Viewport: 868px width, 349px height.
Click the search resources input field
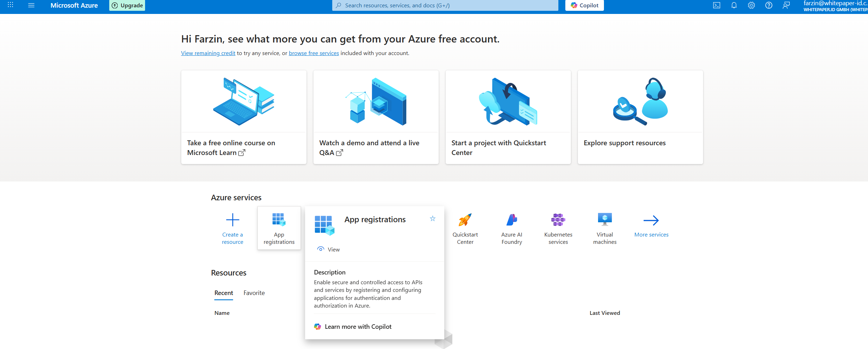[445, 6]
